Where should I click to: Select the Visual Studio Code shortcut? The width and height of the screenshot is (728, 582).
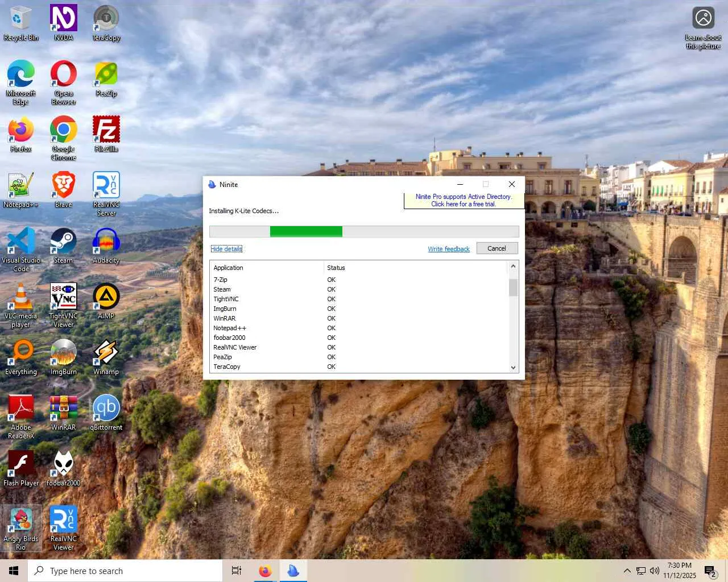point(21,250)
